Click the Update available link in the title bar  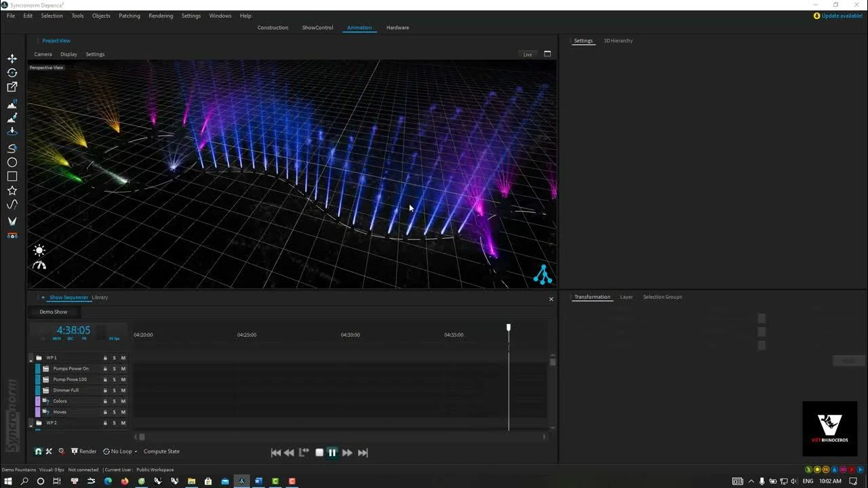click(x=840, y=16)
